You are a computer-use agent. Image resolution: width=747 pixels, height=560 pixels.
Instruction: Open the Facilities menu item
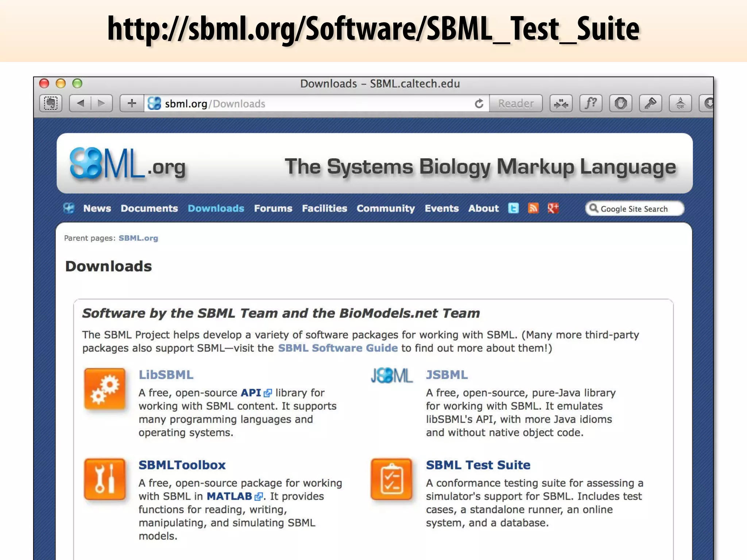(325, 209)
